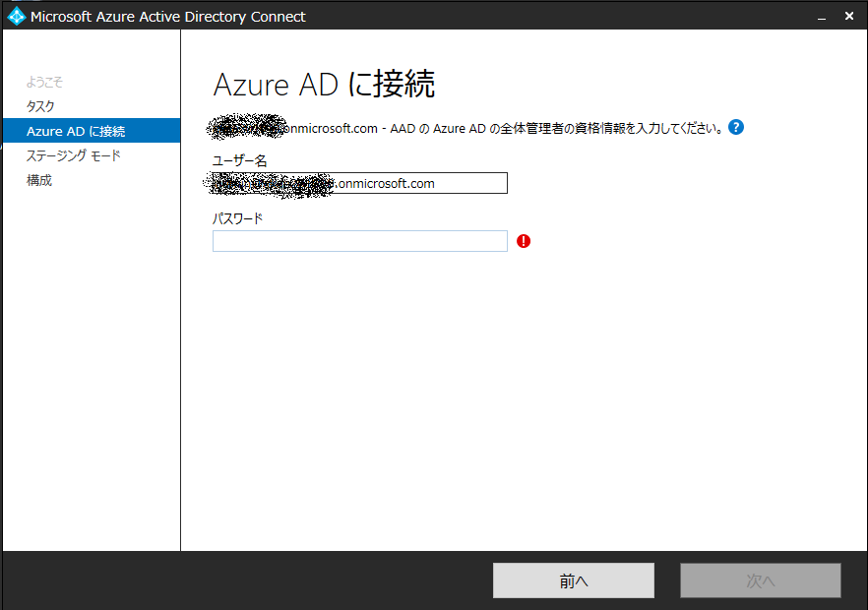The height and width of the screenshot is (610, 868).
Task: Click the Azure AD Connect logo icon
Action: pyautogui.click(x=16, y=17)
